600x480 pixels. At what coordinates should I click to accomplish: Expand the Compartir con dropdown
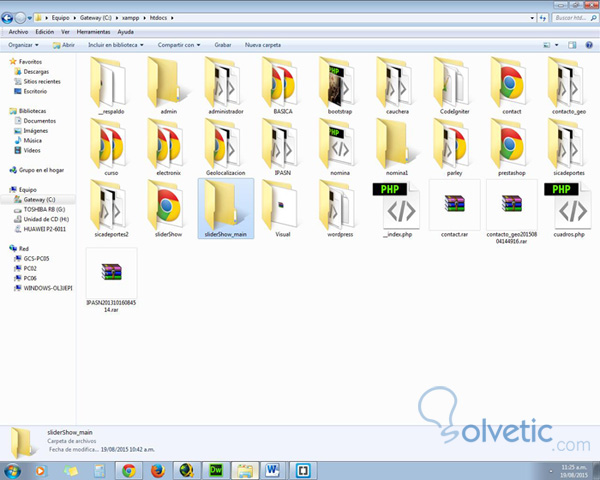(x=179, y=45)
